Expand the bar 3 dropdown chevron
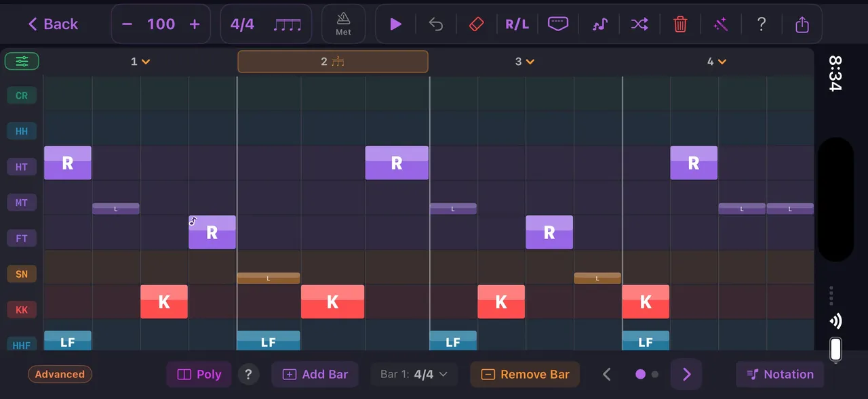The image size is (868, 399). click(530, 62)
